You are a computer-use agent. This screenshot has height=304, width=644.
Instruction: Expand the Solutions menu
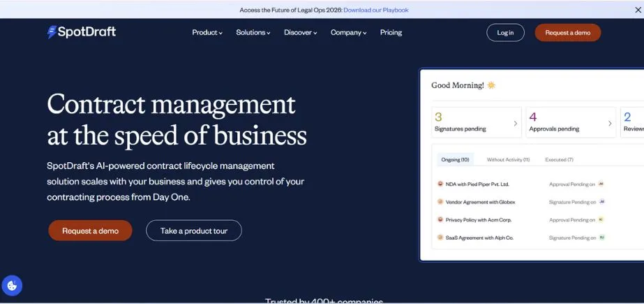tap(253, 33)
